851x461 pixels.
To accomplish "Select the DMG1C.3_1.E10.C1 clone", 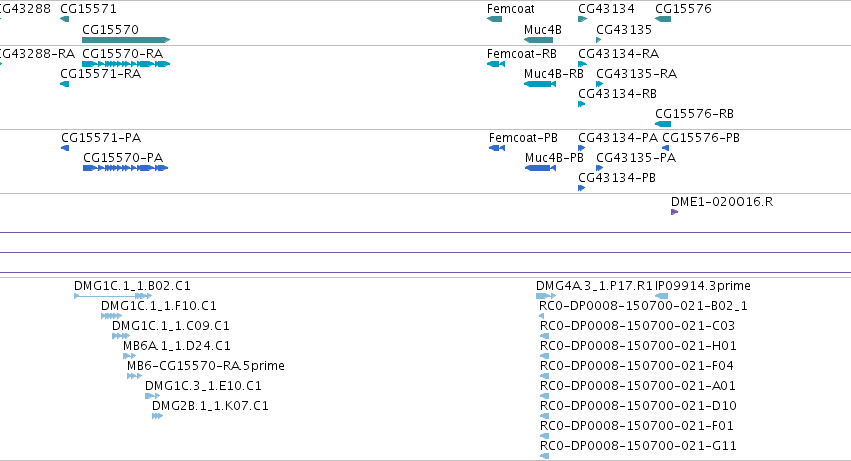I will click(152, 396).
